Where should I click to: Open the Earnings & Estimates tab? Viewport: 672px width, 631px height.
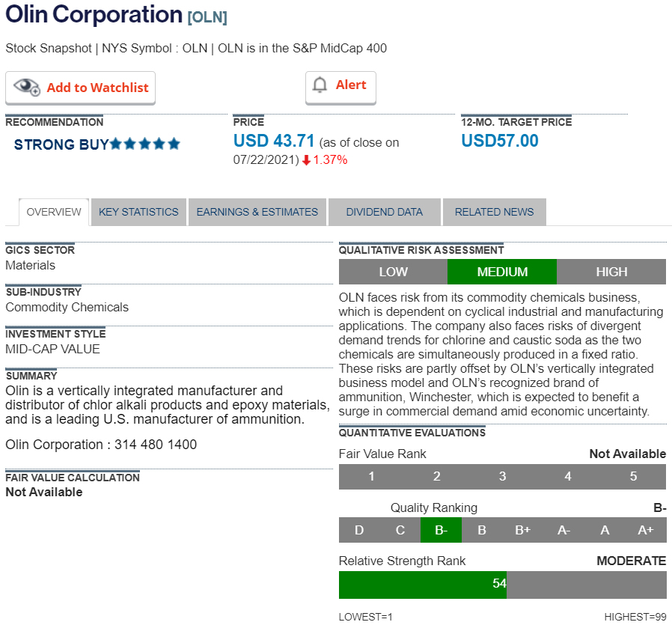point(257,212)
